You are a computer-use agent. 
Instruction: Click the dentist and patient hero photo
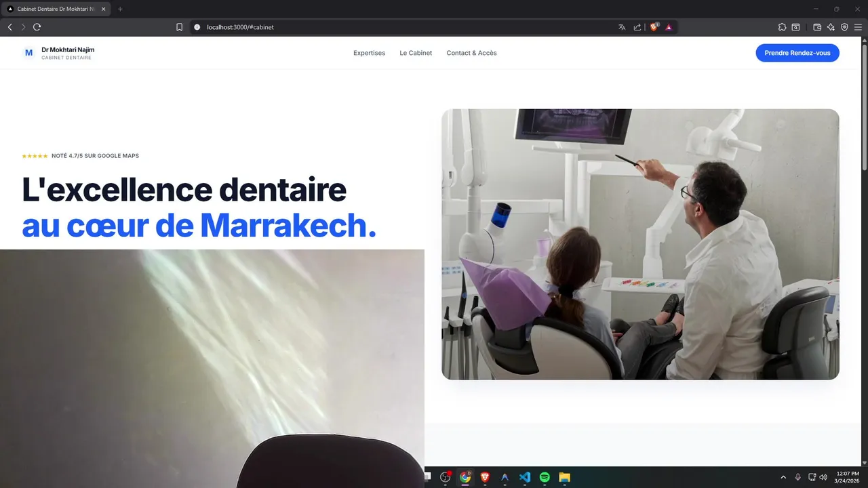pyautogui.click(x=640, y=244)
